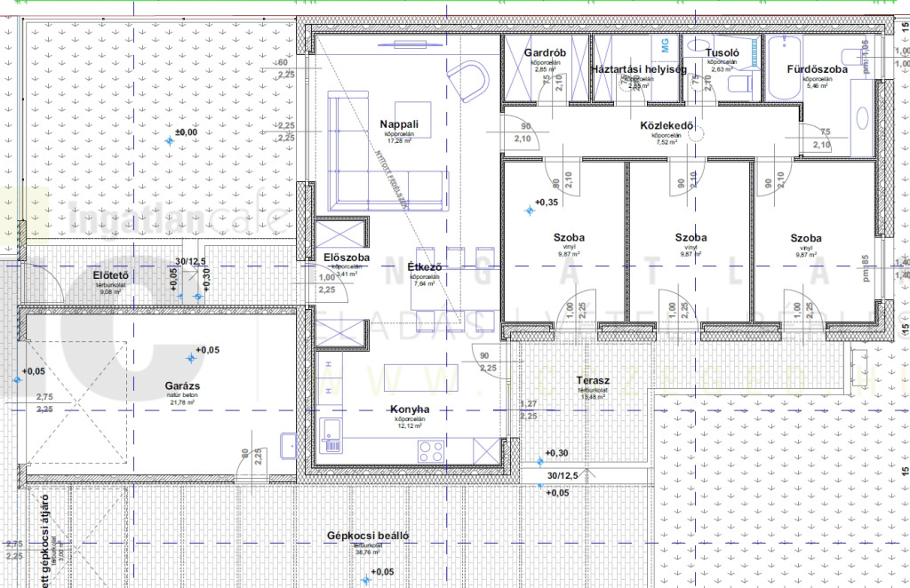Click the Gépkocsi beálló label
Image resolution: width=910 pixels, height=588 pixels.
tap(360, 536)
